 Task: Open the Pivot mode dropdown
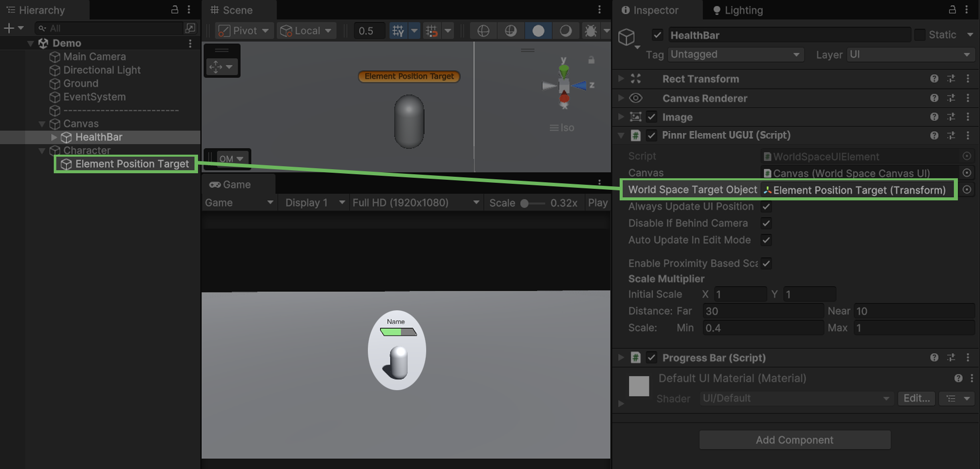click(x=244, y=30)
